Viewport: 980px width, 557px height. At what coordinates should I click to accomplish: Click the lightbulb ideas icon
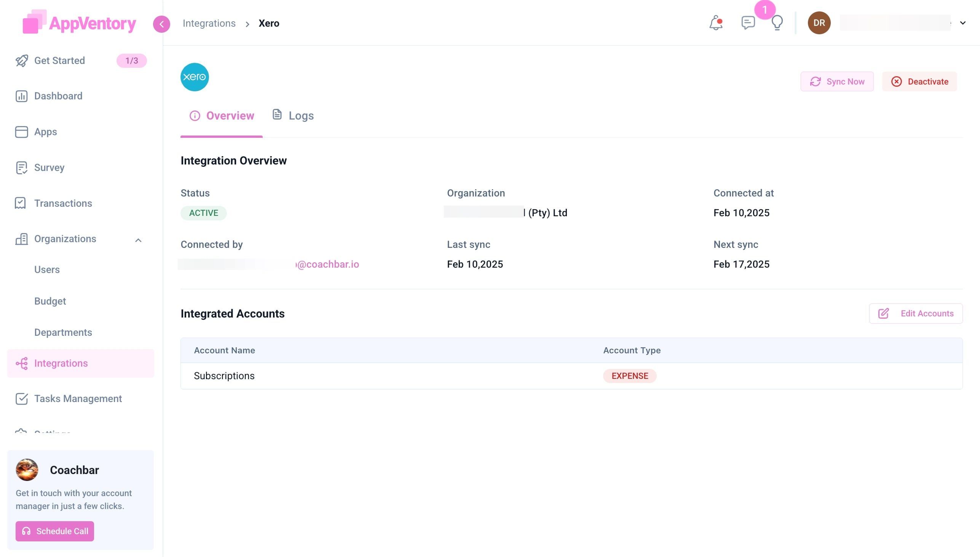coord(777,23)
